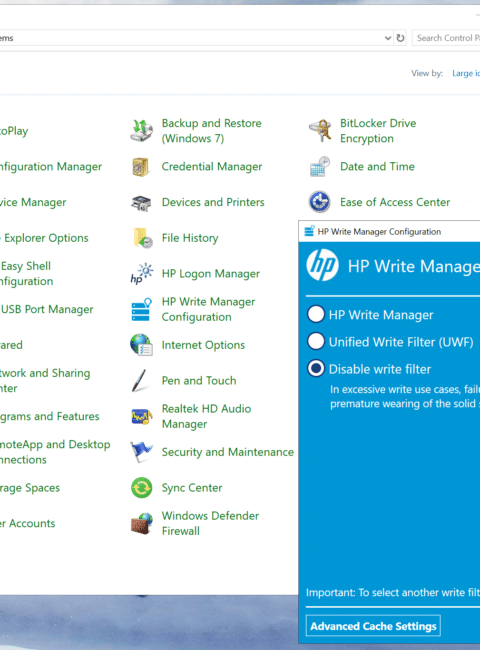Open HP Write Manager Configuration link

tap(208, 309)
